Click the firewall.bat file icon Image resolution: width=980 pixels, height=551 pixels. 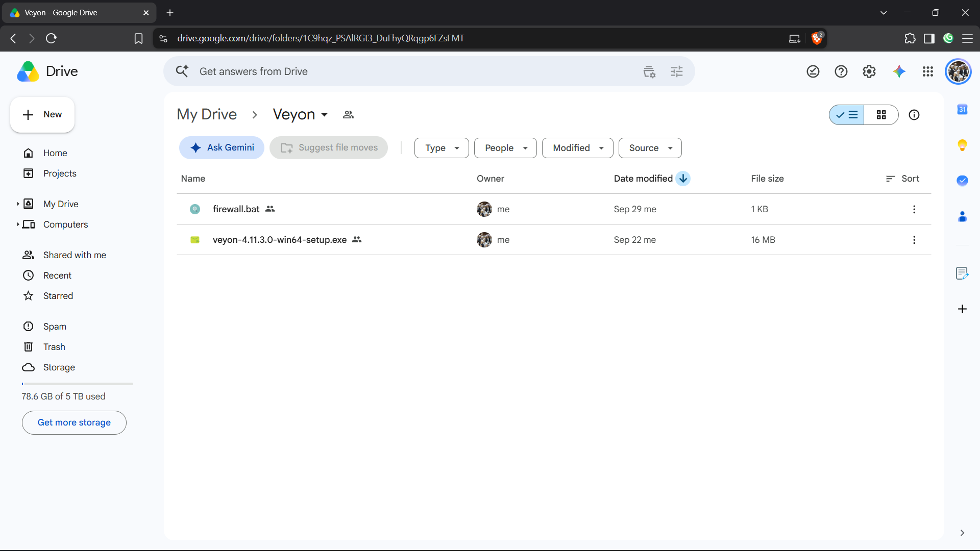195,209
